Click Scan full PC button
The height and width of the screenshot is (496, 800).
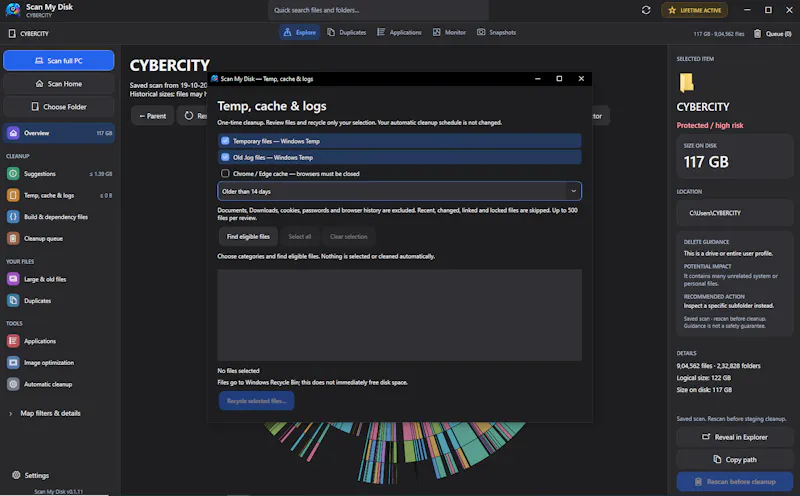tap(59, 61)
